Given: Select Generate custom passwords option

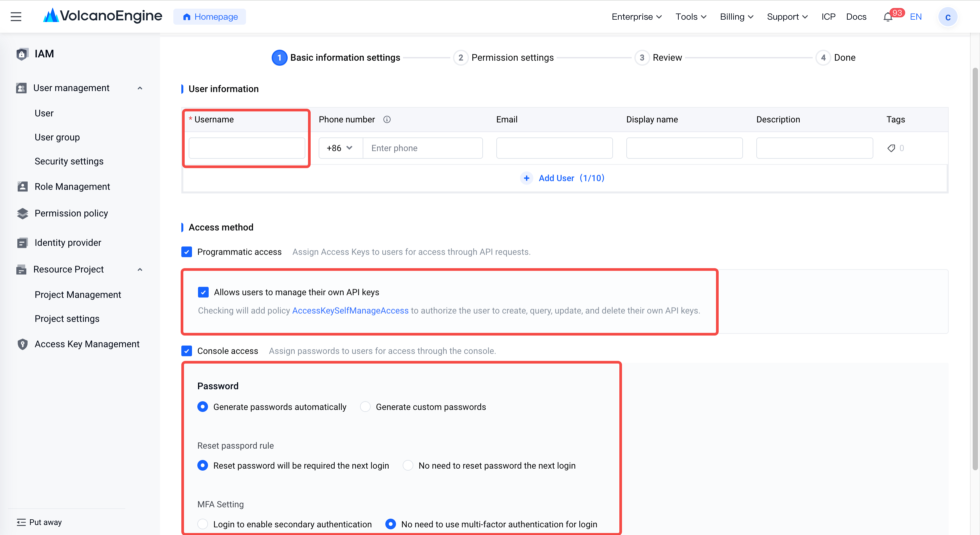Looking at the screenshot, I should (365, 407).
